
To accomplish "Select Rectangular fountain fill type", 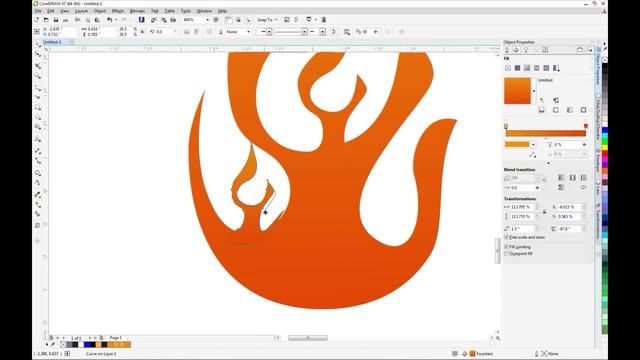I will (584, 110).
